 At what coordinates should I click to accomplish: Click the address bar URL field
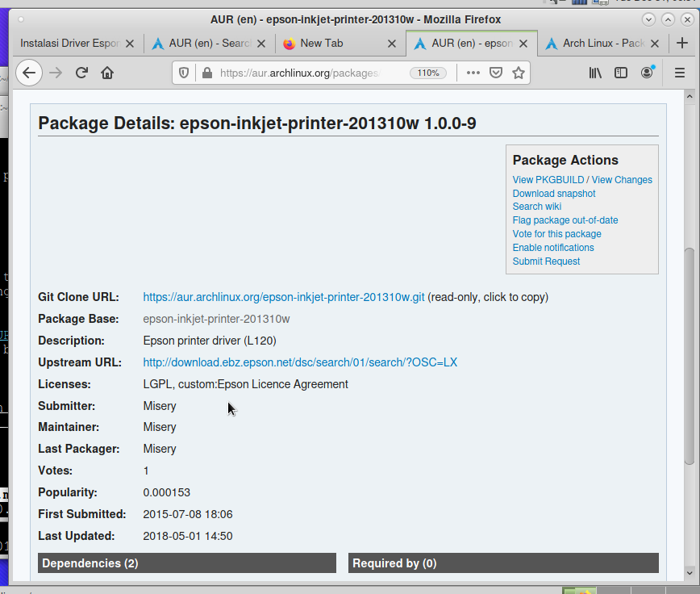pos(298,73)
